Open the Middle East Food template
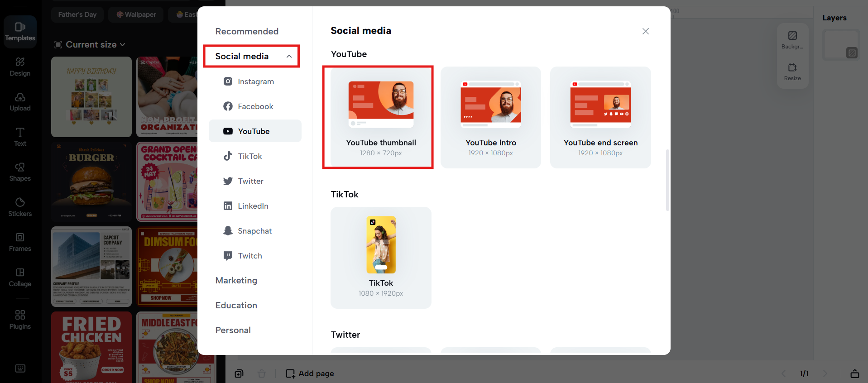Screen dimensions: 868x383 coord(167,347)
